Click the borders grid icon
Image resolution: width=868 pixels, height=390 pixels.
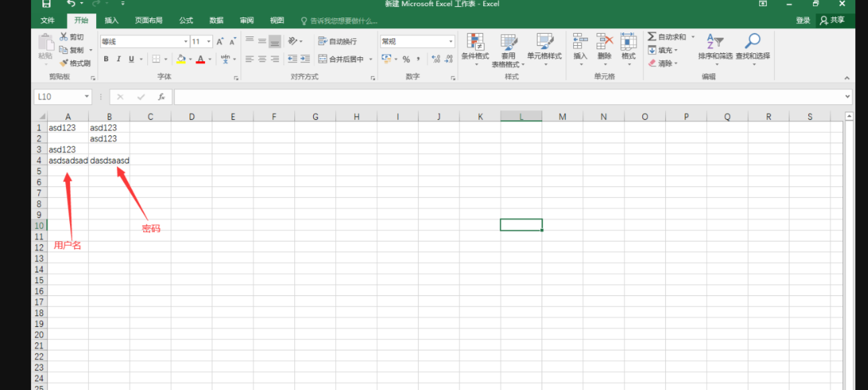click(x=156, y=59)
